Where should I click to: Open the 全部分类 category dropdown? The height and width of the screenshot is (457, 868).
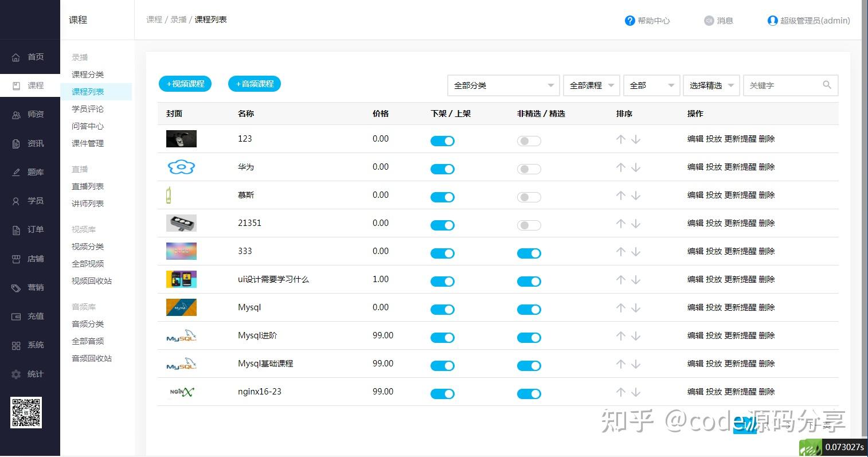503,85
